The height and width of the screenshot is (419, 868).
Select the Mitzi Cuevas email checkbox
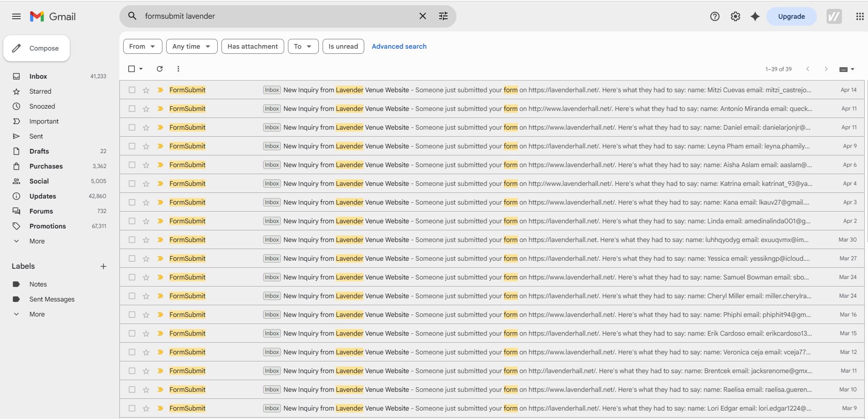(x=132, y=90)
